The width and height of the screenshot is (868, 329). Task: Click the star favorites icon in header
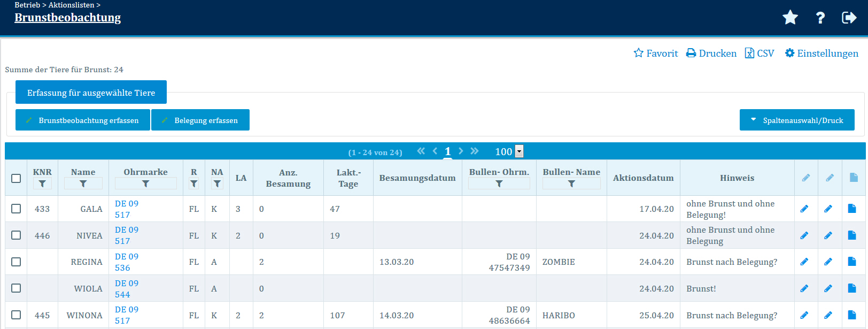tap(790, 18)
